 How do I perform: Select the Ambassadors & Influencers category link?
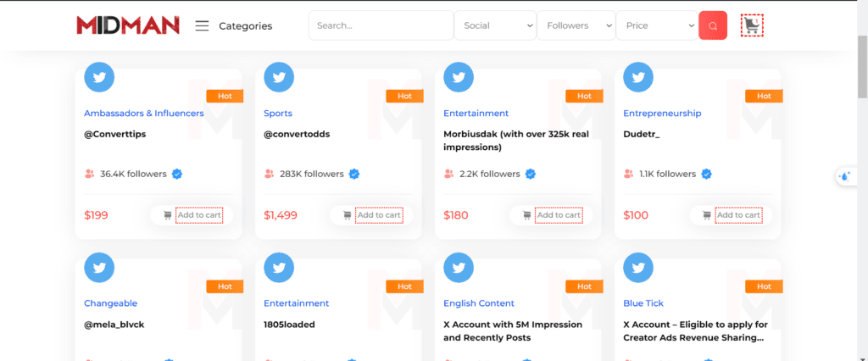(143, 114)
